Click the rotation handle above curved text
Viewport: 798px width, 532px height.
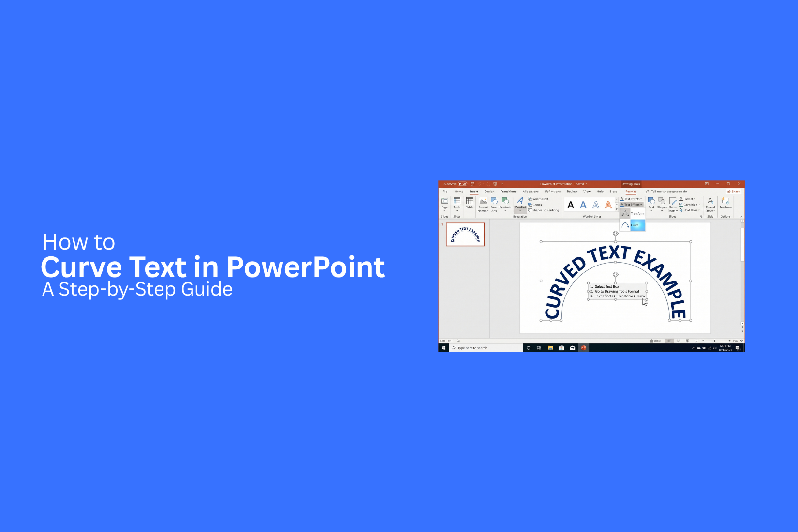pyautogui.click(x=616, y=233)
